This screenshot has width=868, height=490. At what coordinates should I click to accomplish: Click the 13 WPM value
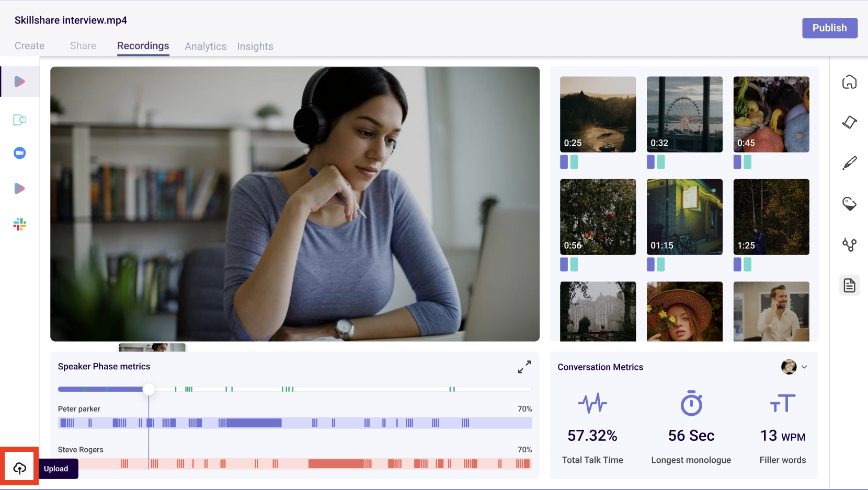click(783, 436)
